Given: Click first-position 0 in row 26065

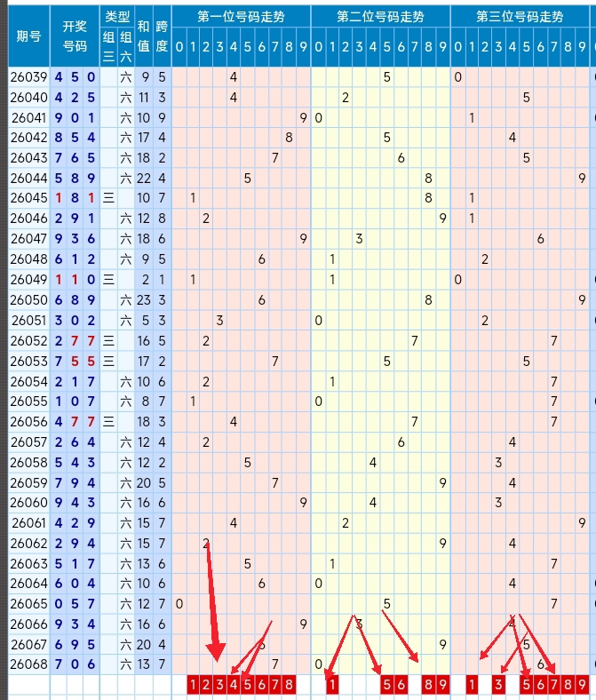Looking at the screenshot, I should point(179,604).
